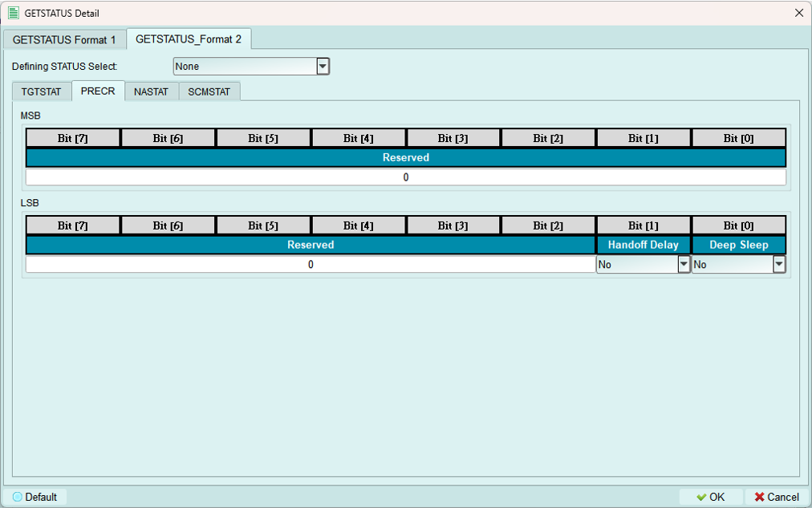Click LSB Bit [0] header cell
812x508 pixels.
(x=739, y=226)
